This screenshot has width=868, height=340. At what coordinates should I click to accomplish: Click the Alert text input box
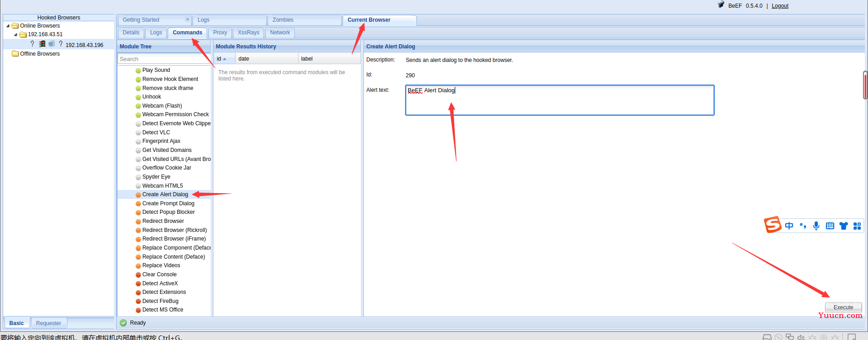click(560, 100)
